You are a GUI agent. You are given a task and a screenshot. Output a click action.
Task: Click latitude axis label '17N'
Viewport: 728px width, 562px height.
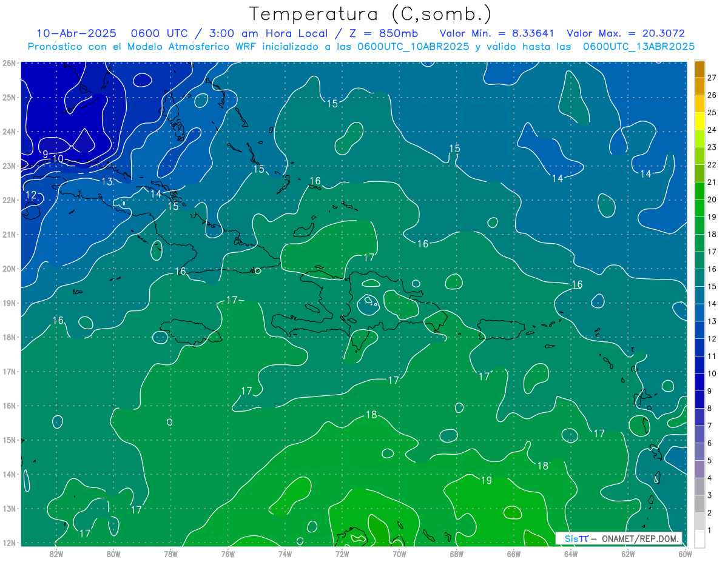tap(8, 371)
